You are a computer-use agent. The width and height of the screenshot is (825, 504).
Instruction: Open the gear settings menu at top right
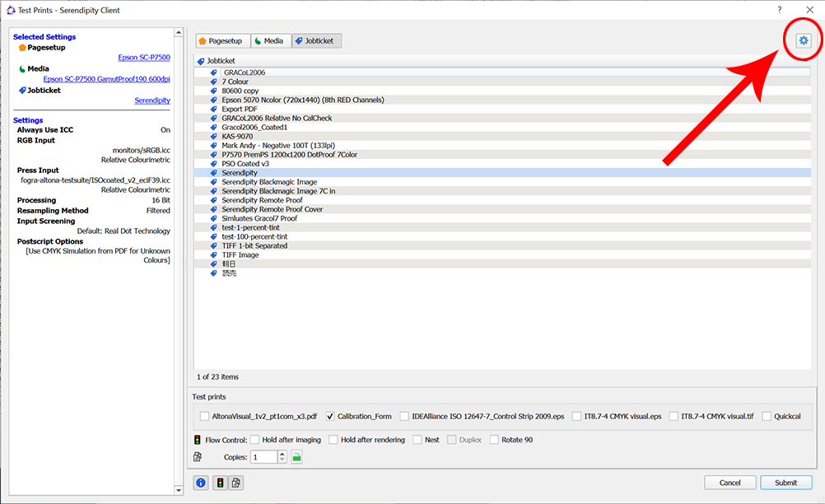click(803, 40)
